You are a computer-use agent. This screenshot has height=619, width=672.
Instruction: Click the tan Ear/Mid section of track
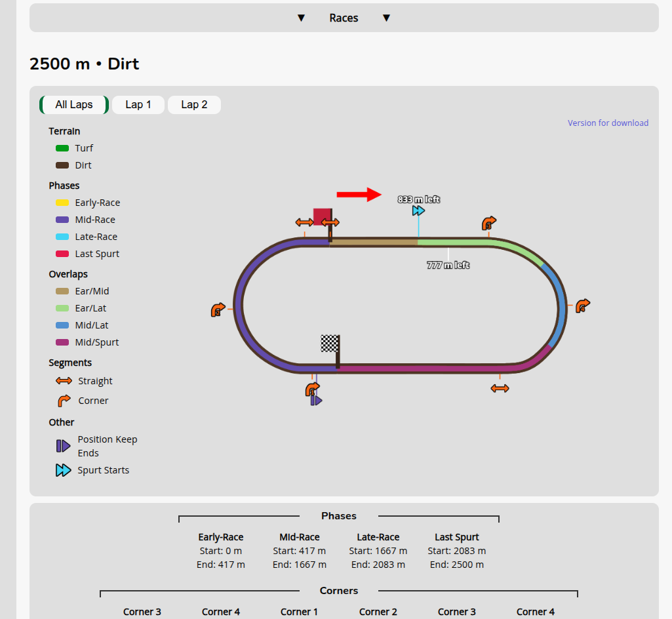pos(374,242)
